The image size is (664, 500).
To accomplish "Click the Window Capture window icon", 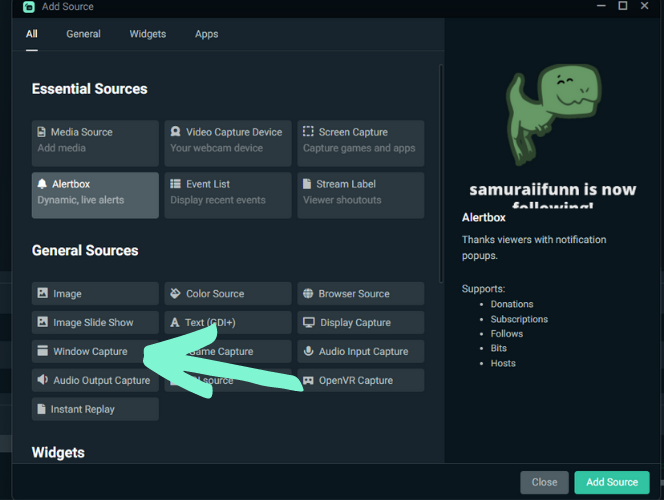I will [x=43, y=351].
